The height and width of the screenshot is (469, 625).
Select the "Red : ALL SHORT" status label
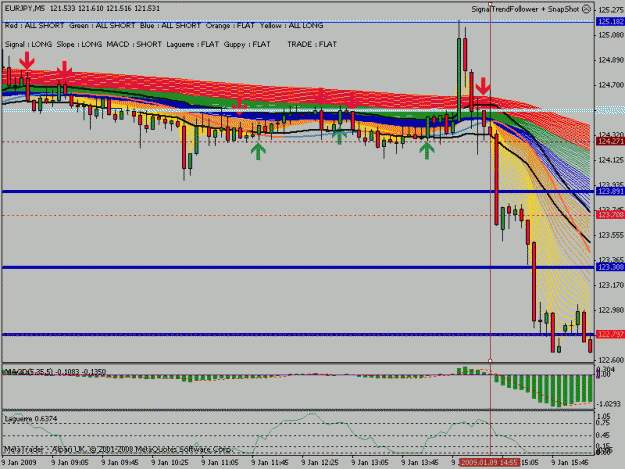[x=34, y=26]
